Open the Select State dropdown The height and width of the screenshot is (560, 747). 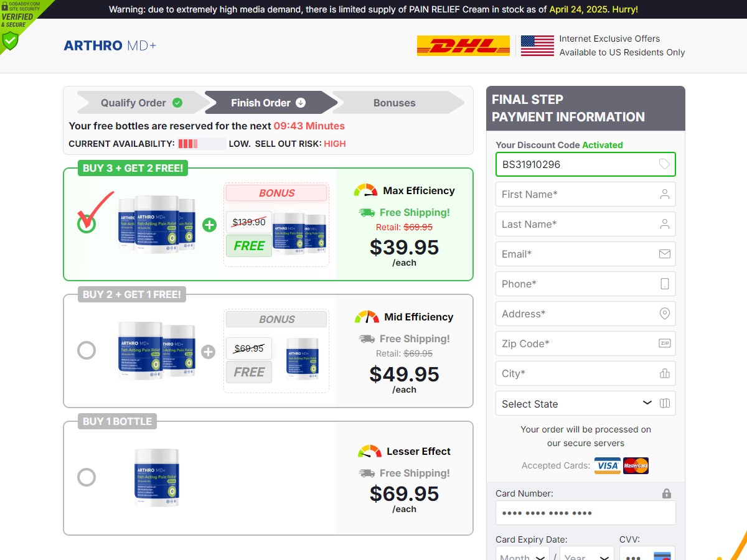(x=586, y=403)
